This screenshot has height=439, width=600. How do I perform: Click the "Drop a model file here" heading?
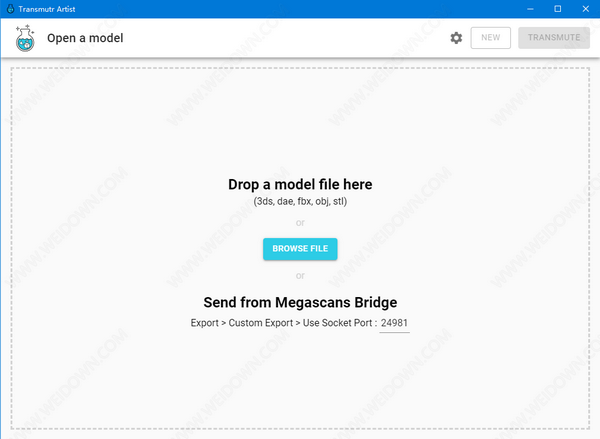click(x=300, y=184)
